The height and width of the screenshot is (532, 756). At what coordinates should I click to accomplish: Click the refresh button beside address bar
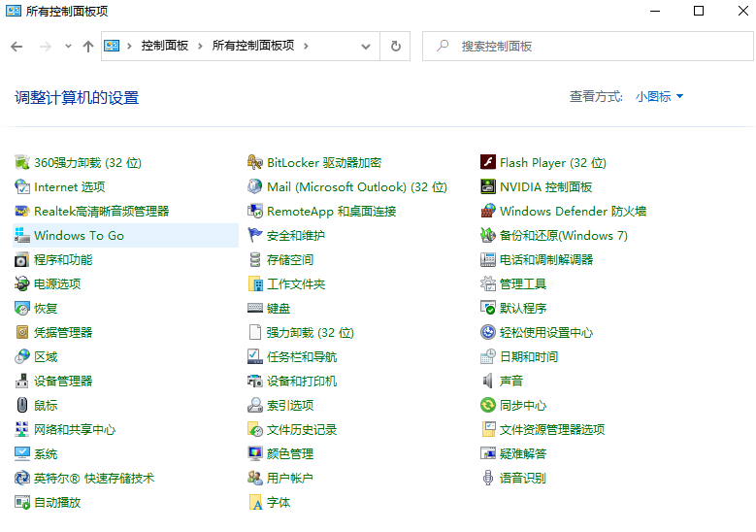[x=395, y=47]
